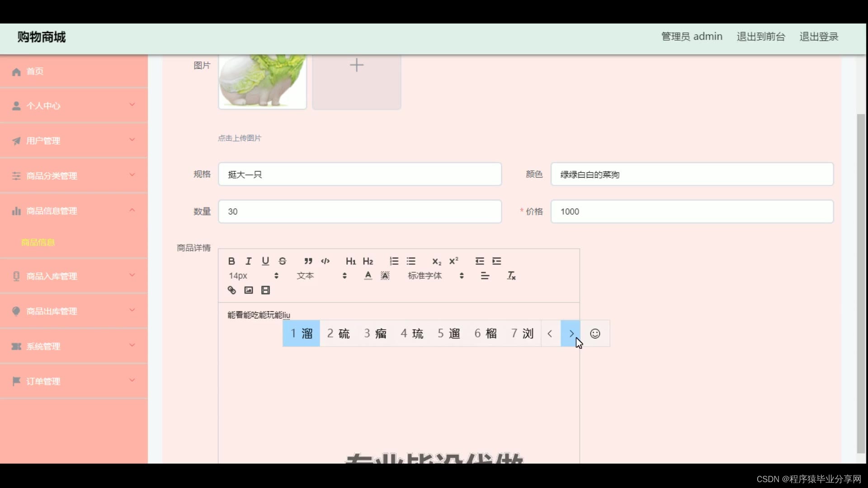Image resolution: width=868 pixels, height=488 pixels.
Task: Toggle the ordered list button
Action: [x=394, y=261]
